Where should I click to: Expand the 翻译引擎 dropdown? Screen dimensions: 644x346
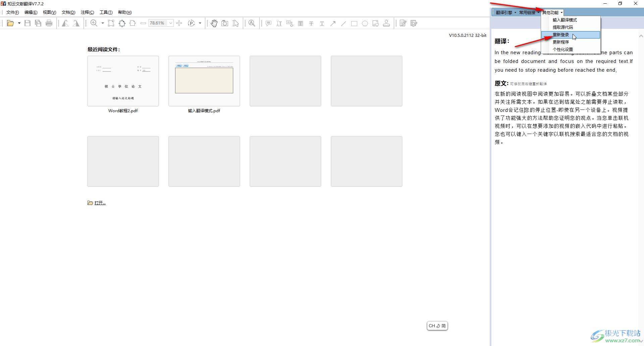[x=506, y=13]
